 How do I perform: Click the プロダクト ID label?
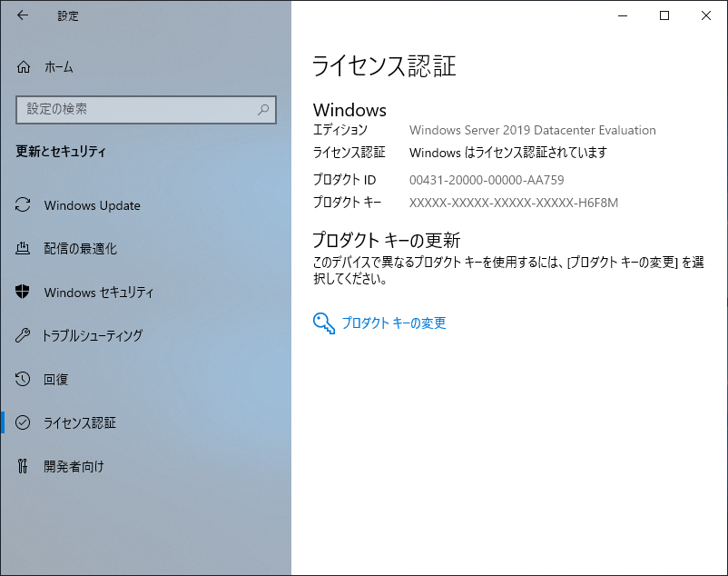345,180
